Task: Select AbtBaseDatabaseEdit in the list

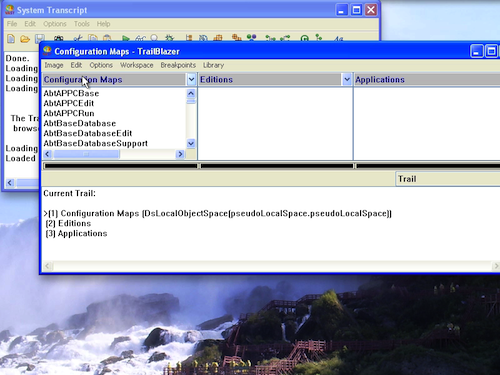Action: click(x=88, y=133)
